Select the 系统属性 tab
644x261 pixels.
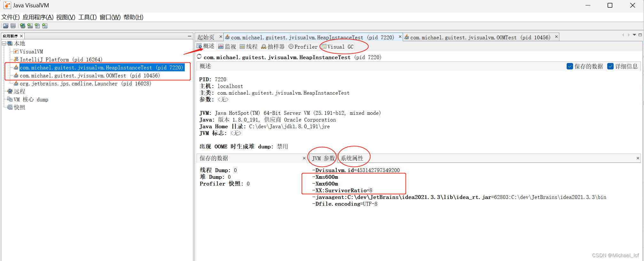(x=352, y=158)
